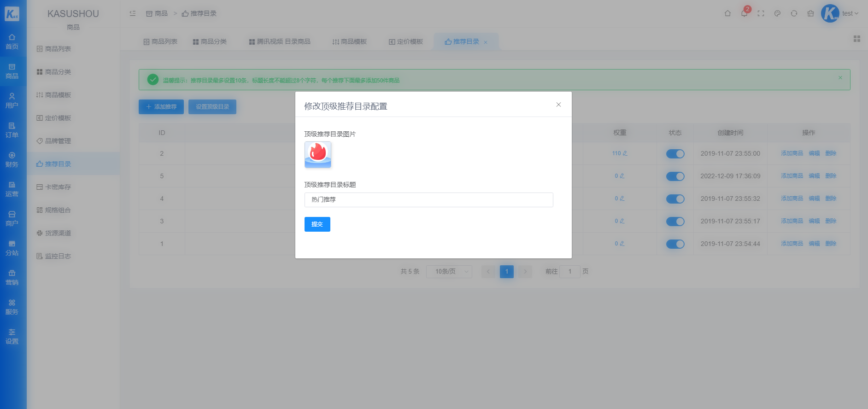Image resolution: width=868 pixels, height=409 pixels.
Task: Click the home icon in top bar
Action: 727,13
